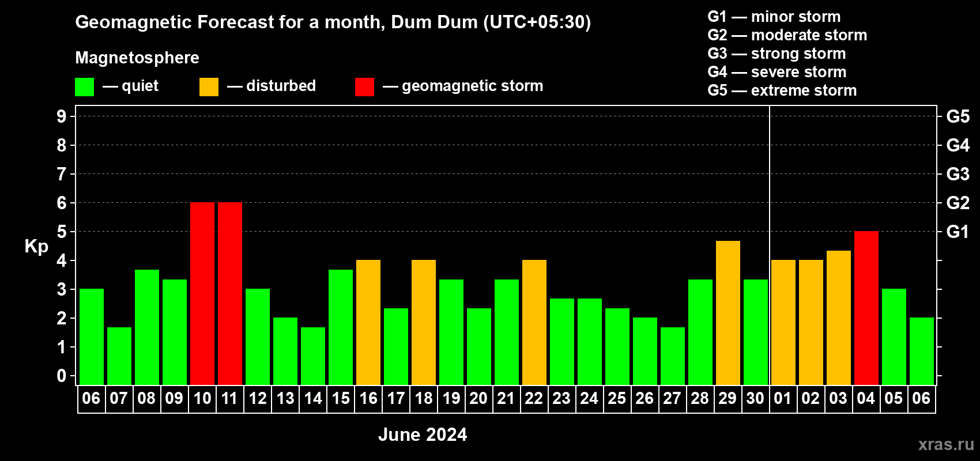The width and height of the screenshot is (980, 461).
Task: Select the red bar for June 11
Action: (230, 294)
